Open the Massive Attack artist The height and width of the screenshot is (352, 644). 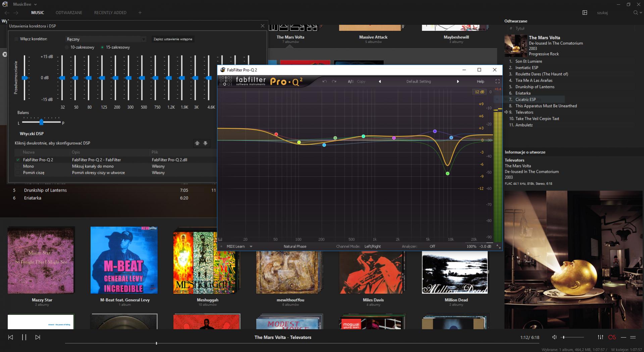(x=373, y=37)
